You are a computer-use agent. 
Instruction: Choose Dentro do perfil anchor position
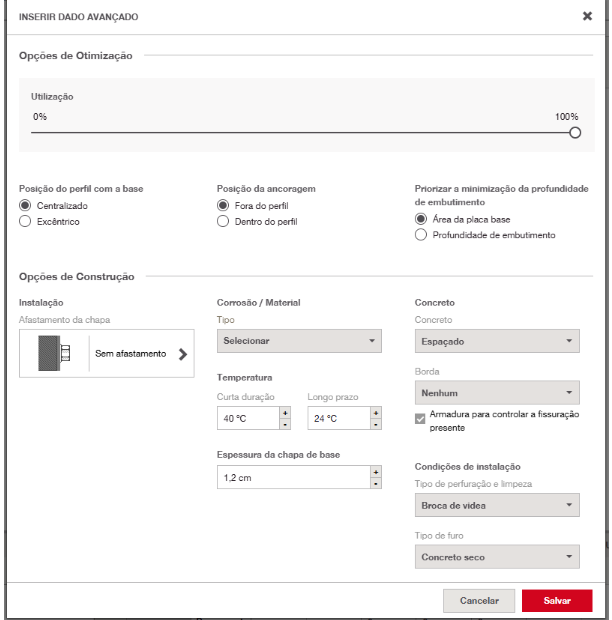223,221
